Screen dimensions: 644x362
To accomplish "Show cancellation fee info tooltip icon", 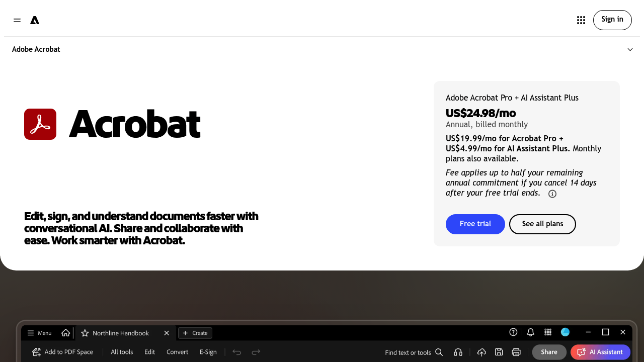I will [552, 194].
